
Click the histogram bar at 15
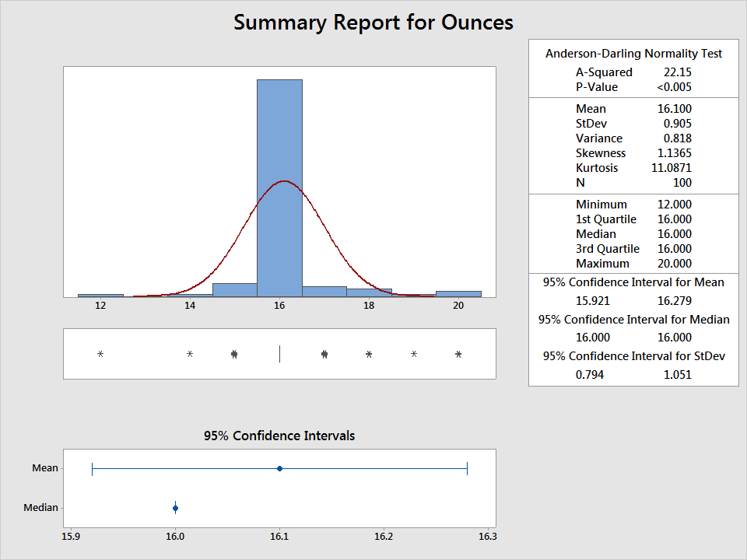[x=234, y=290]
